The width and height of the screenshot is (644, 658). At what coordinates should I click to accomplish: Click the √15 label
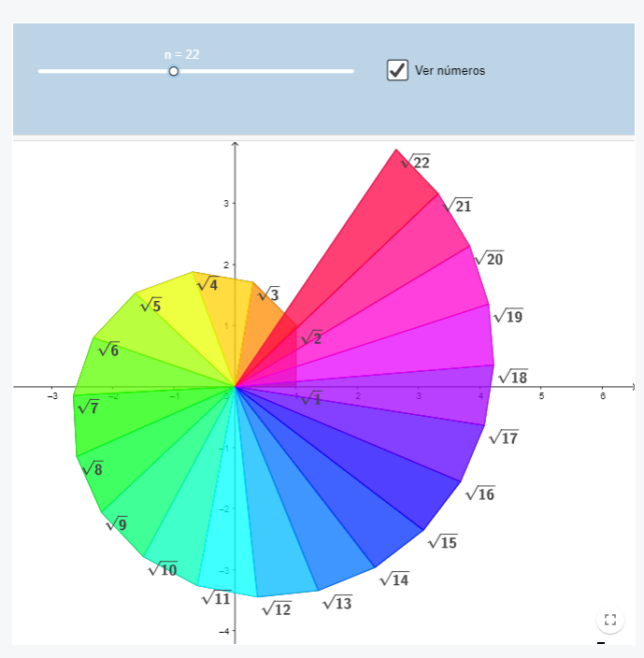[443, 541]
